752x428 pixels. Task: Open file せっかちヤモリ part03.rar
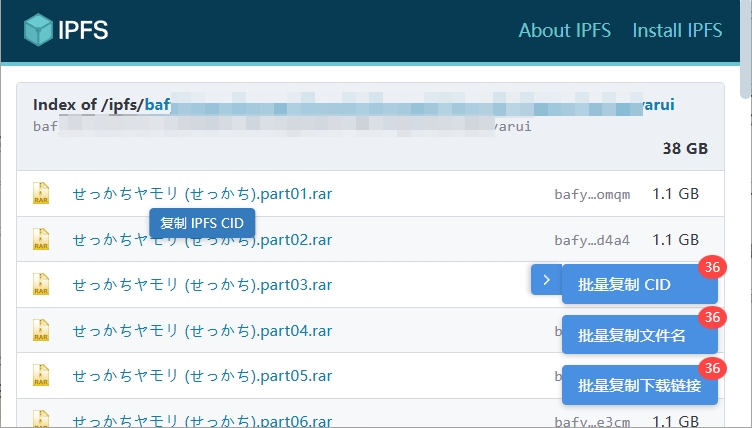(x=202, y=285)
